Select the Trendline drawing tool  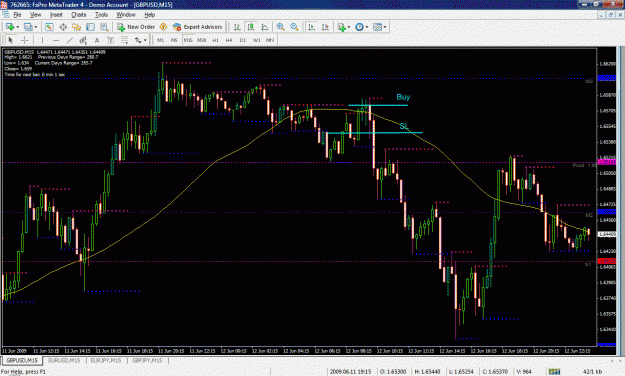[69, 40]
